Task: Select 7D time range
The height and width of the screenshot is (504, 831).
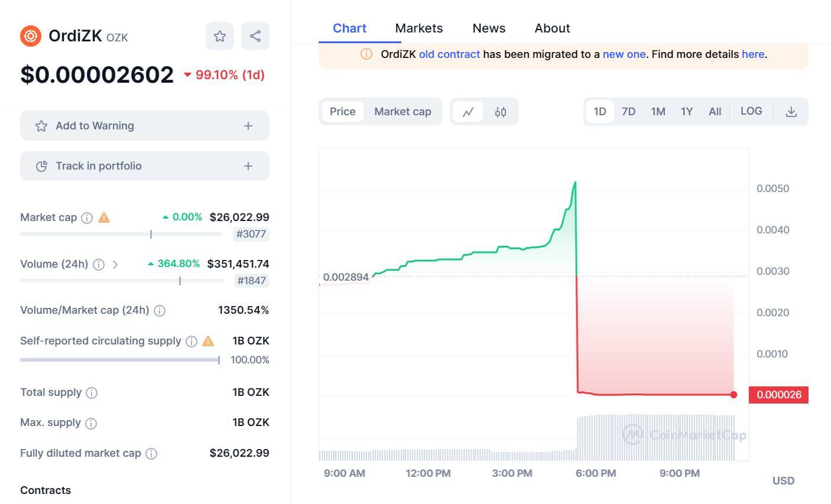Action: (x=629, y=112)
